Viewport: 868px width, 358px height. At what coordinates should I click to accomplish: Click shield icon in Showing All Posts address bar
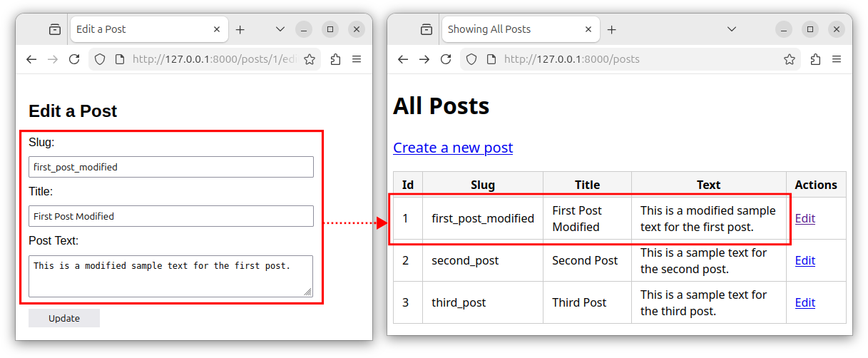pyautogui.click(x=471, y=59)
